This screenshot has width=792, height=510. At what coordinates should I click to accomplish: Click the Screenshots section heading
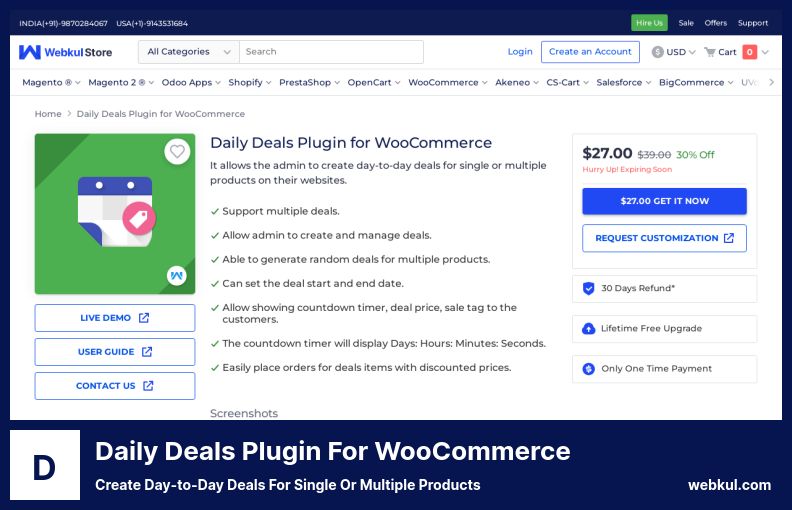(244, 413)
